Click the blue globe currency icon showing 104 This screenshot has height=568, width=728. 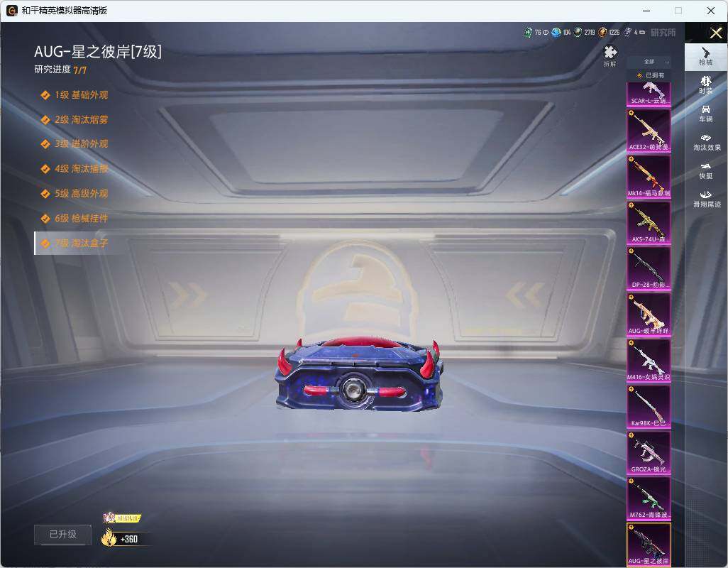tap(556, 32)
